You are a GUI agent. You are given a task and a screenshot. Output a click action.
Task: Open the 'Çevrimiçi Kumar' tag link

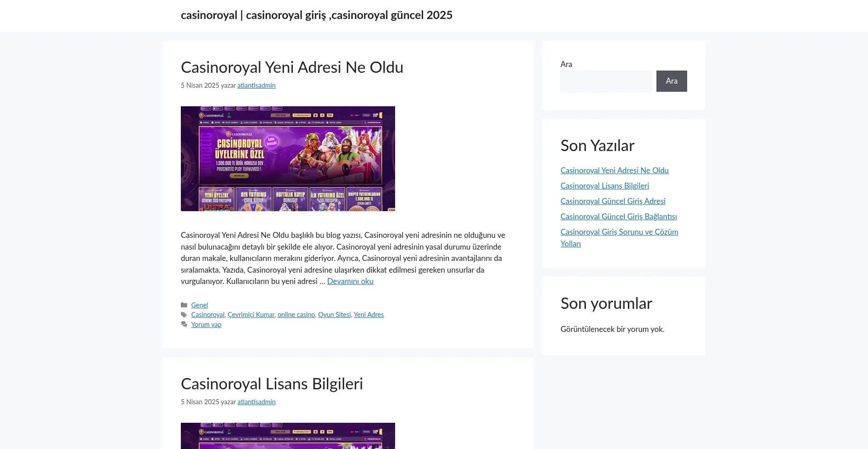click(x=251, y=315)
